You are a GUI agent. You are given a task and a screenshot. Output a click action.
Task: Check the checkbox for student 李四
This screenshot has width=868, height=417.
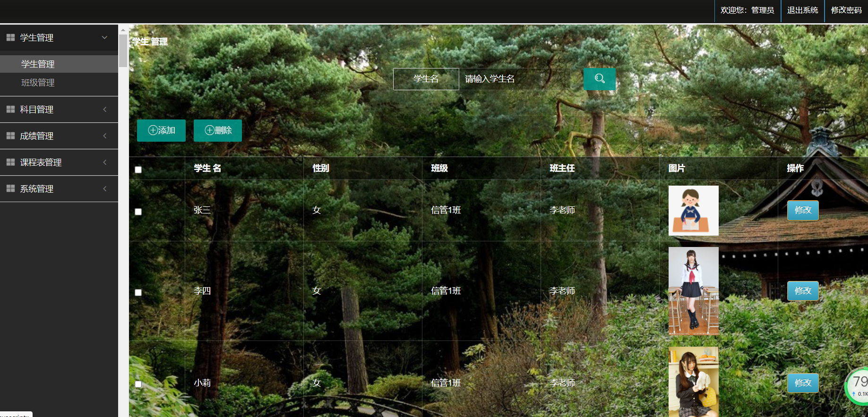click(x=138, y=292)
